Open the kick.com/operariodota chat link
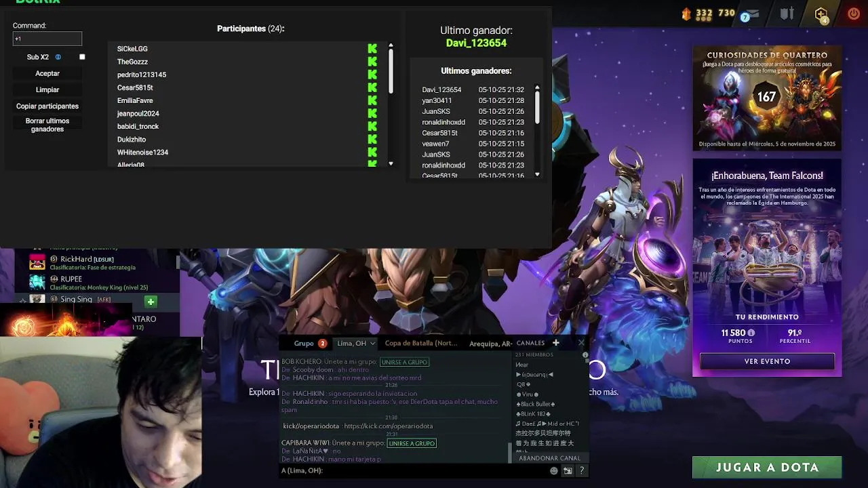Image resolution: width=868 pixels, height=488 pixels. [x=389, y=426]
